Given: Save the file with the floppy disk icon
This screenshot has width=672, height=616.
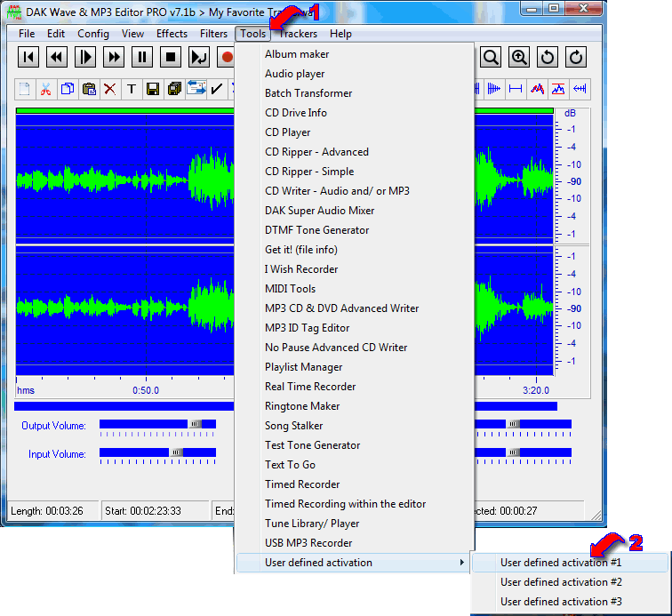Looking at the screenshot, I should (153, 89).
